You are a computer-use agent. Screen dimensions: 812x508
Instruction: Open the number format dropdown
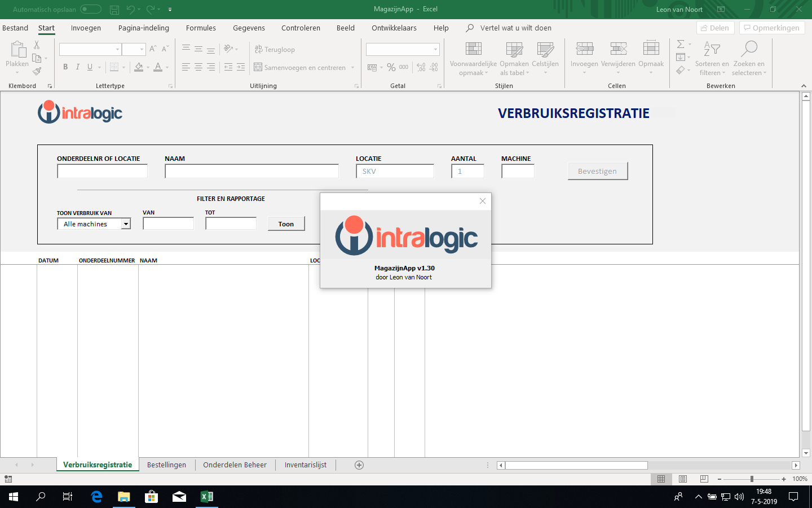(x=435, y=50)
